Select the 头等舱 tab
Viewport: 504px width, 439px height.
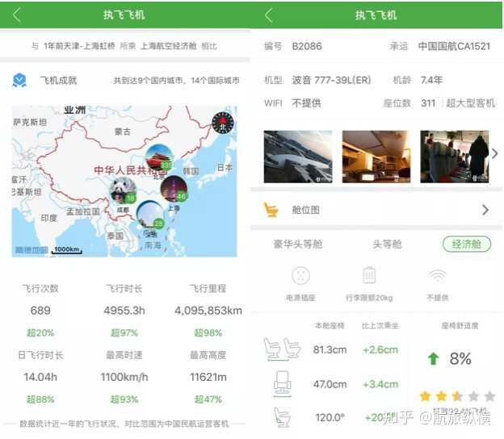387,245
